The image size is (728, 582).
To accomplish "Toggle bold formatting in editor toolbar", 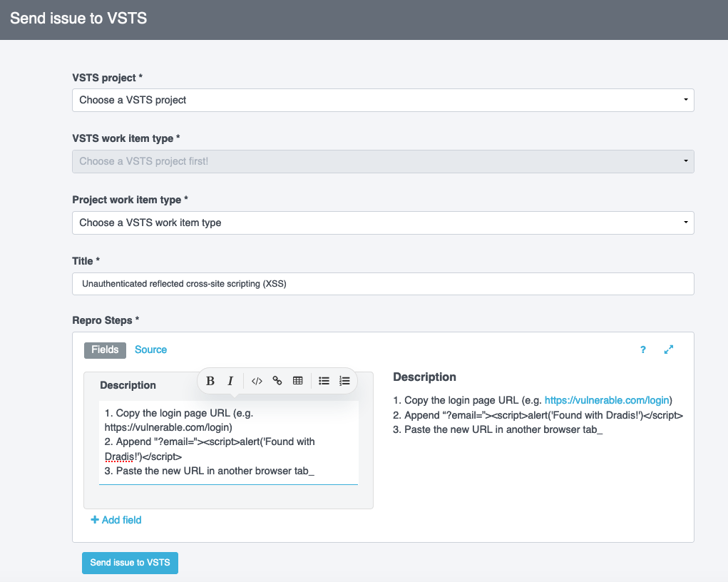I will tap(210, 381).
